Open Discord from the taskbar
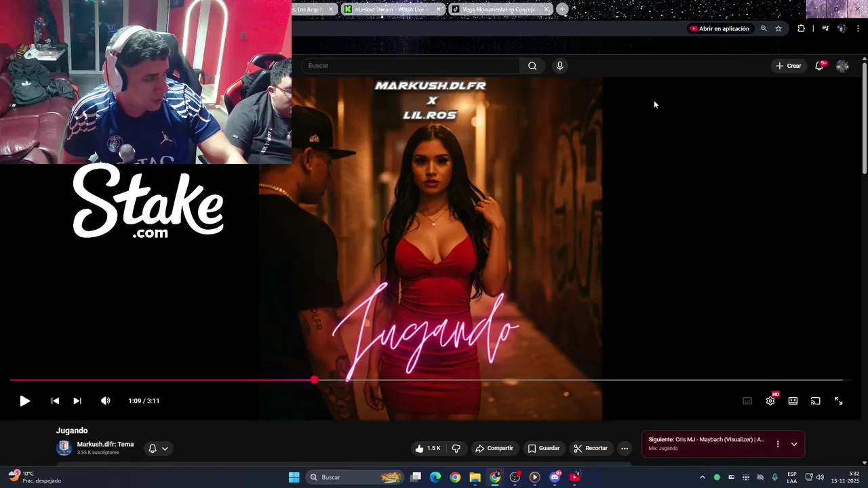 coord(555,477)
